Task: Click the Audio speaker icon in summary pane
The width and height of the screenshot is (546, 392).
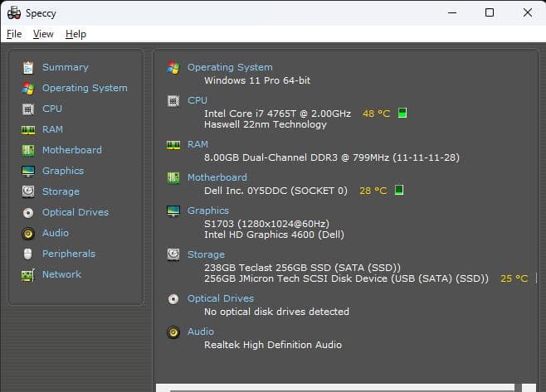Action: tap(173, 332)
